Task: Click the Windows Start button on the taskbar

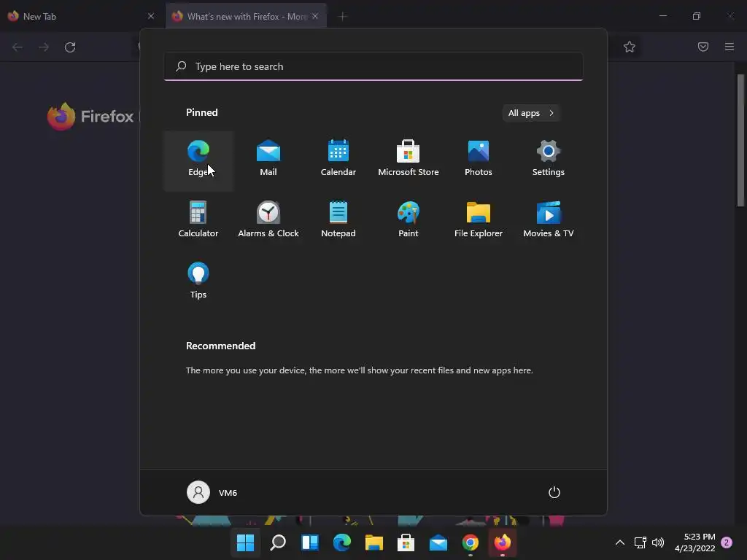Action: [x=245, y=542]
